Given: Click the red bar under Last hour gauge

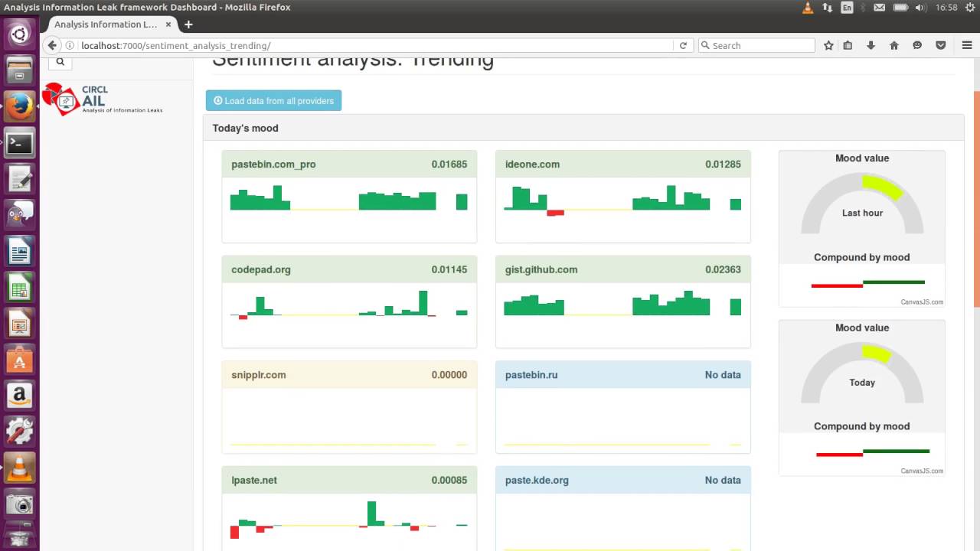Looking at the screenshot, I should coord(837,285).
